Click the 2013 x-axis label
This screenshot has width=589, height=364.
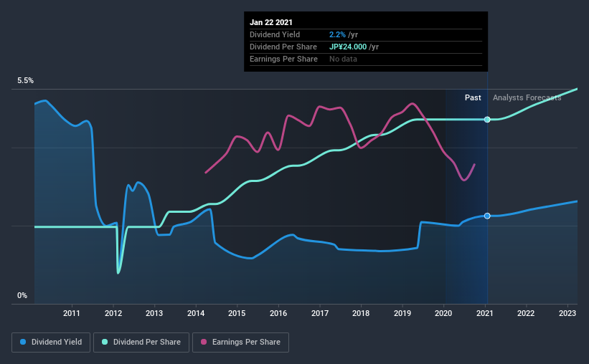pos(154,313)
